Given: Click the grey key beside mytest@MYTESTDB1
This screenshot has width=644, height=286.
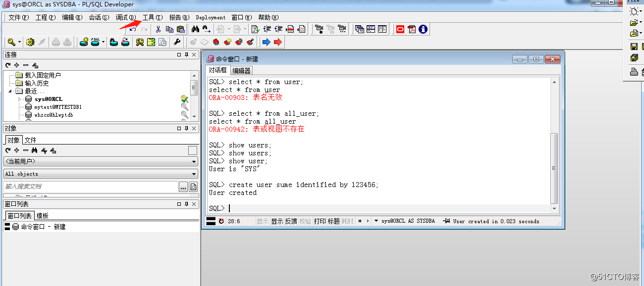Looking at the screenshot, I should [185, 107].
